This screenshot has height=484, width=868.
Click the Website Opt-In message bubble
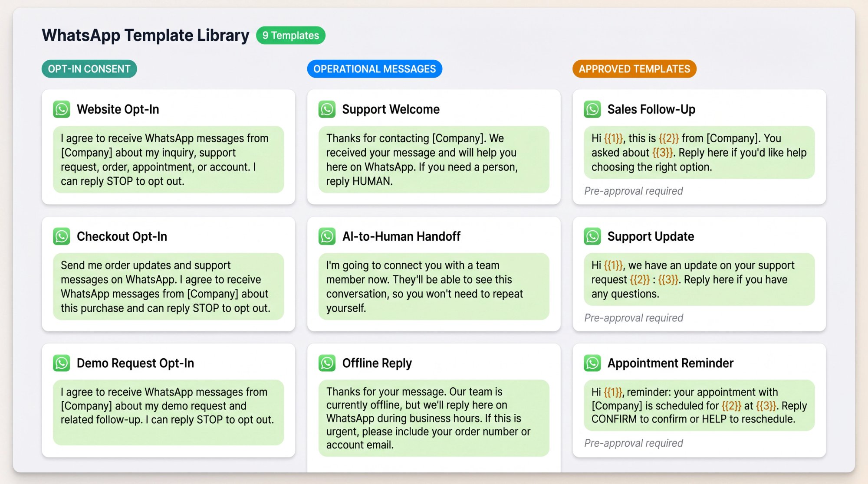168,160
